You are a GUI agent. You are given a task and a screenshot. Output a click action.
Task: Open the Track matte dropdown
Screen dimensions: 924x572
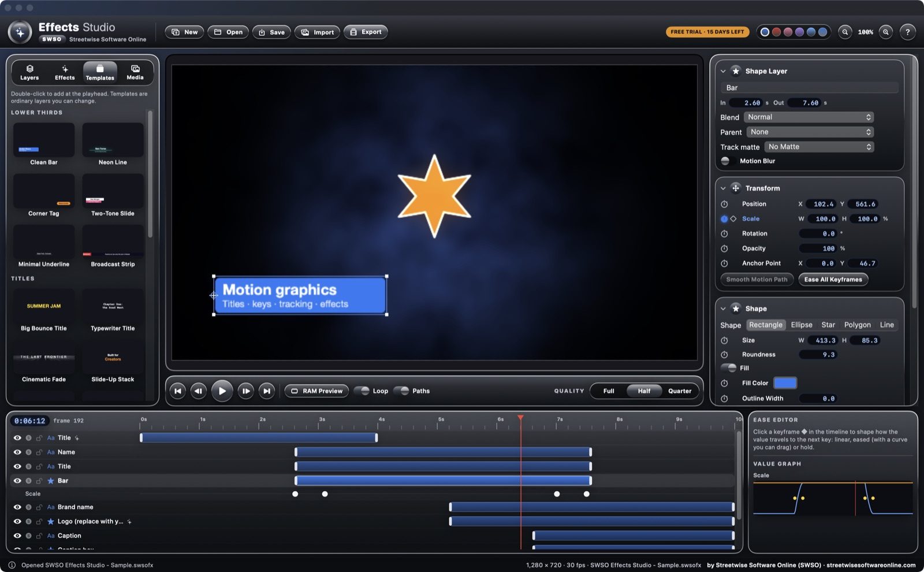[819, 147]
